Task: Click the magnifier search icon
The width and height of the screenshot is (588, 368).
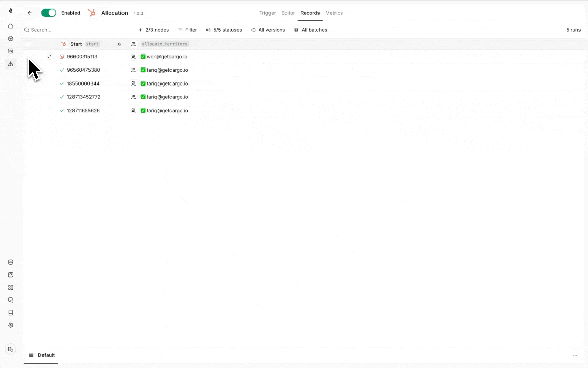Action: coord(27,30)
